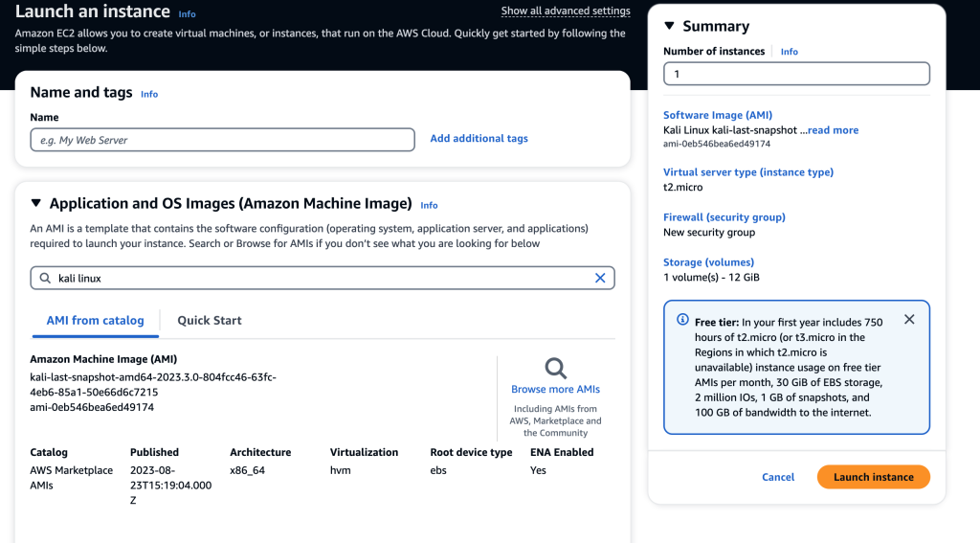Clear the kali linux search field
Image resolution: width=980 pixels, height=543 pixels.
[x=600, y=278]
